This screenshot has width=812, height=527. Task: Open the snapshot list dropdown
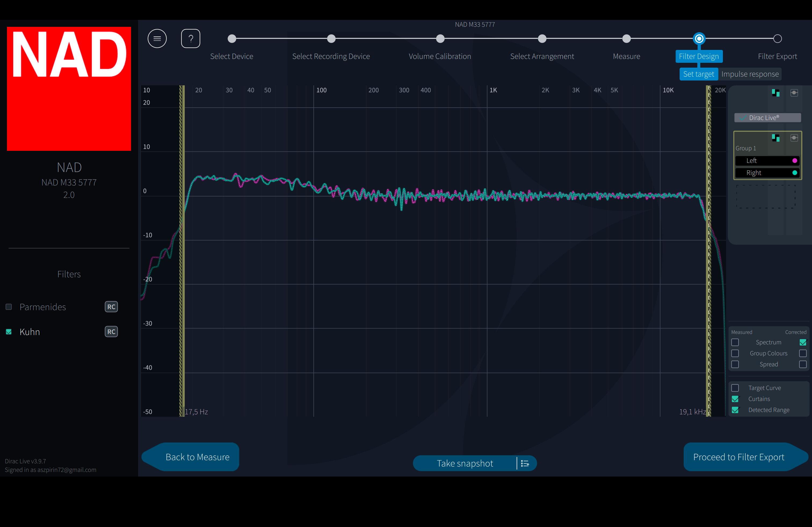click(525, 463)
